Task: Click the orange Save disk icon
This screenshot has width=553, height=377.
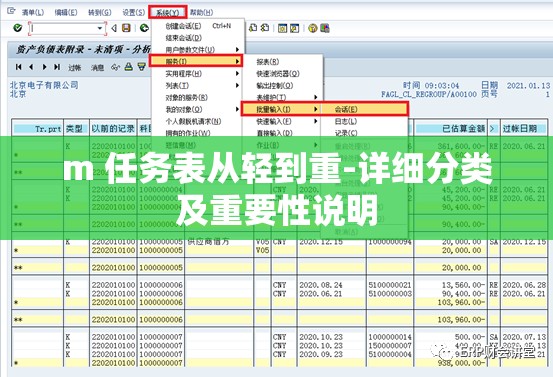Action: 126,28
